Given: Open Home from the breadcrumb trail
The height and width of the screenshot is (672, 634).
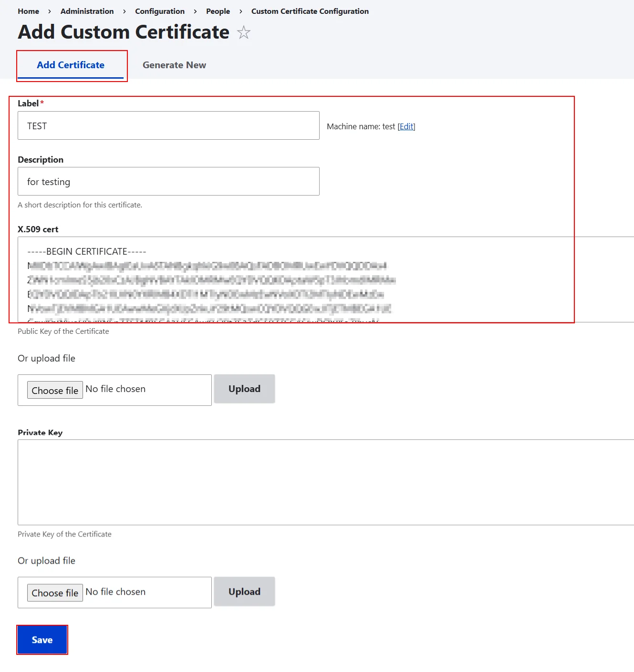Looking at the screenshot, I should (28, 11).
